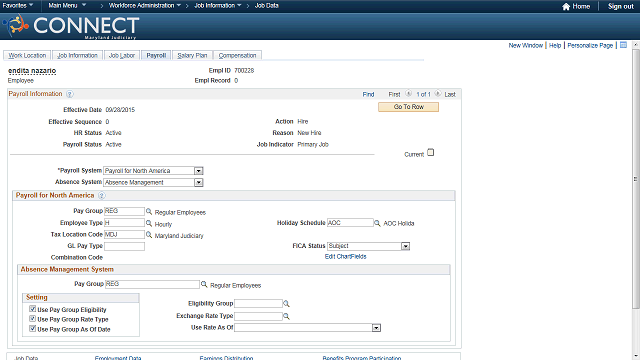Click the Last link in Payroll Information

tap(450, 94)
